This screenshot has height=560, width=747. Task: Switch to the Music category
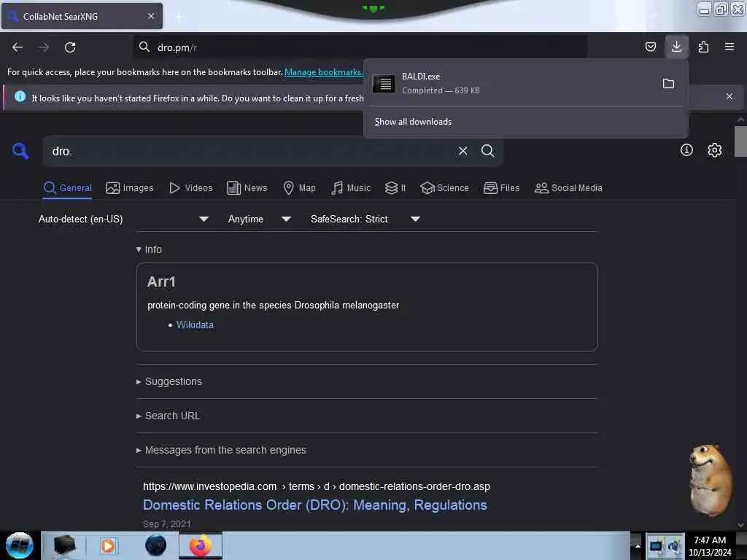click(351, 188)
